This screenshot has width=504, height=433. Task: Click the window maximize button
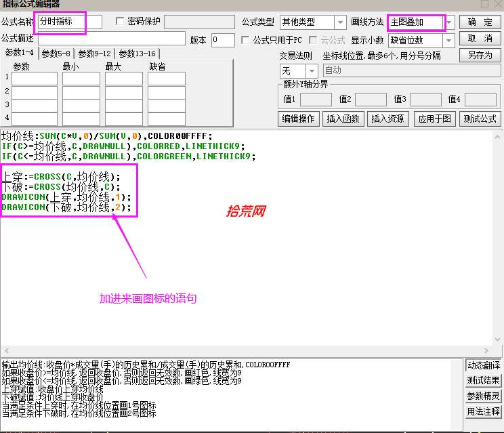click(x=484, y=4)
